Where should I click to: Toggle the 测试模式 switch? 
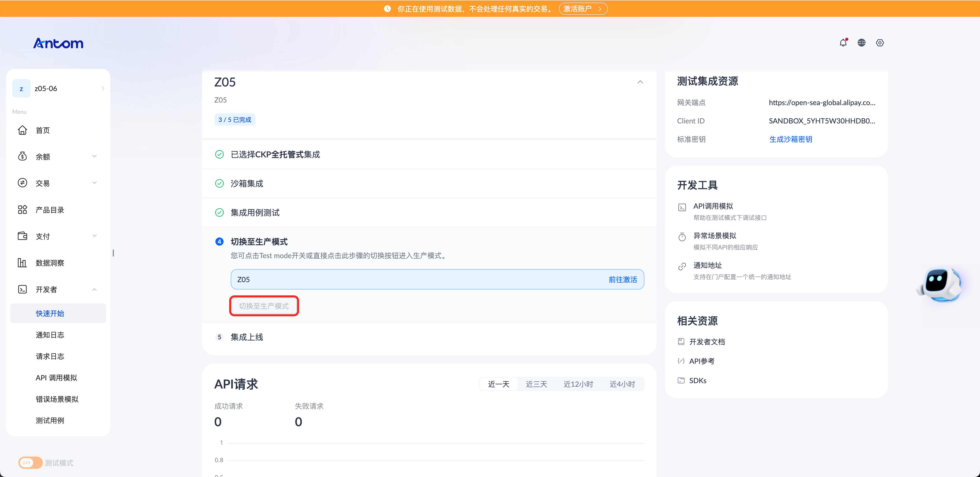click(30, 462)
